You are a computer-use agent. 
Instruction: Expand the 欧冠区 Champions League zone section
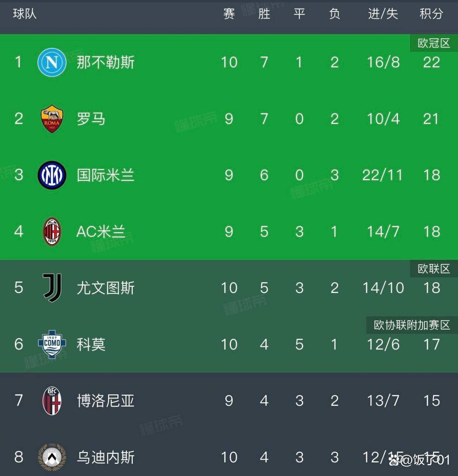click(434, 43)
